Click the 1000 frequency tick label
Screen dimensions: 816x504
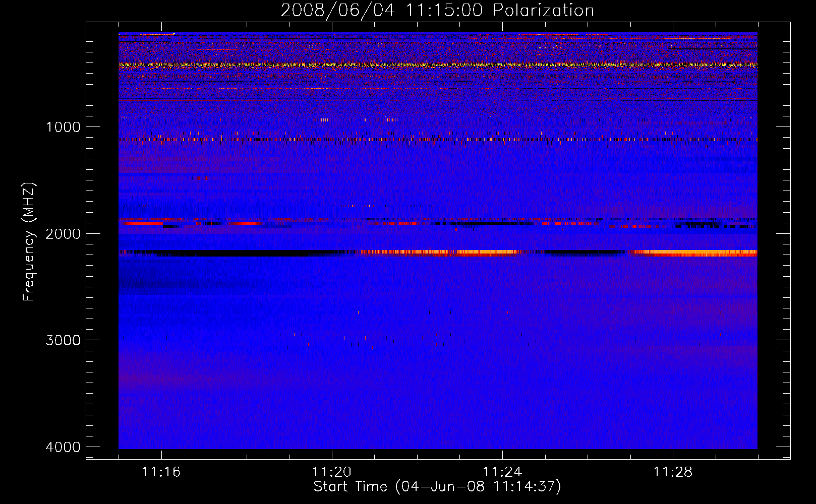point(64,127)
